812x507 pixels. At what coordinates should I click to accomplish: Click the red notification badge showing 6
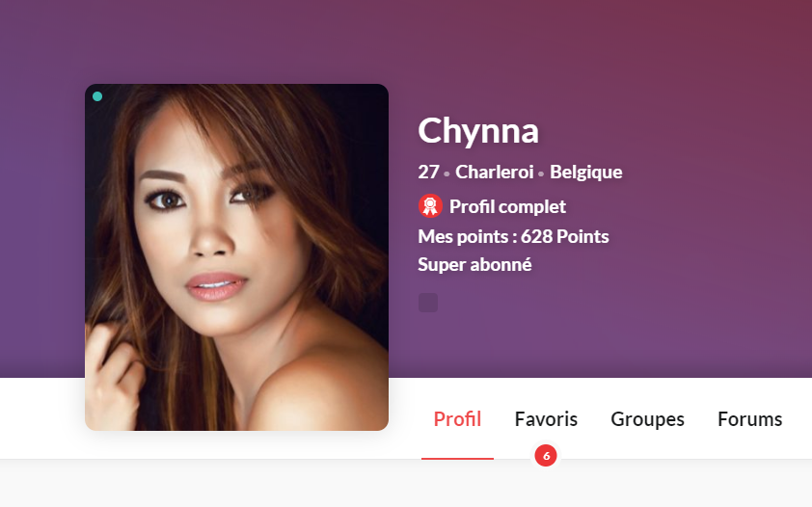click(546, 456)
